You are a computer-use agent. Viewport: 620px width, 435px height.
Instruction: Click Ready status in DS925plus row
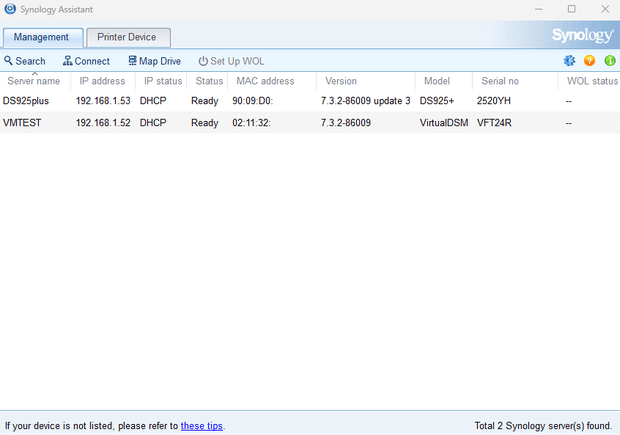pyautogui.click(x=204, y=101)
